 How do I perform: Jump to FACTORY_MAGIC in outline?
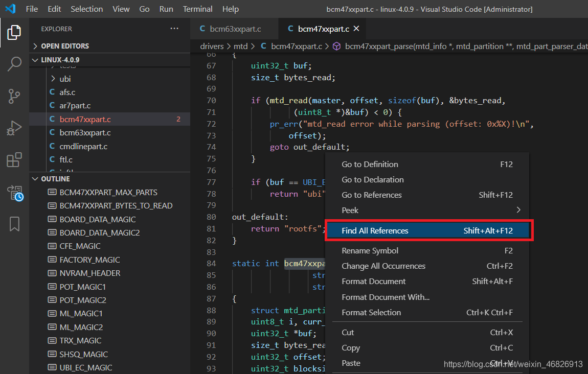(89, 260)
